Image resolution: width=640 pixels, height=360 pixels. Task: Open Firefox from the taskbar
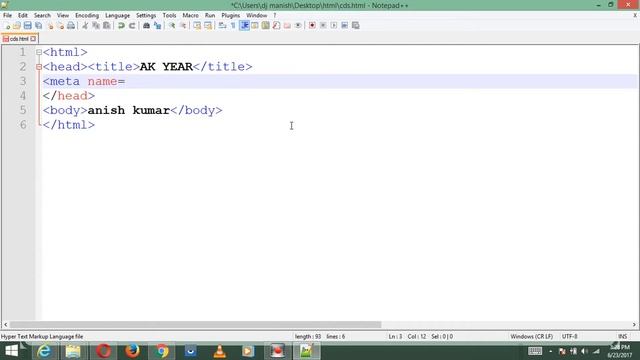click(x=132, y=351)
